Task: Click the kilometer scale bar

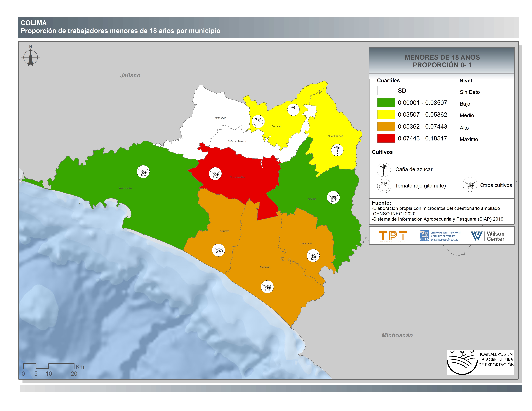Action: 48,366
